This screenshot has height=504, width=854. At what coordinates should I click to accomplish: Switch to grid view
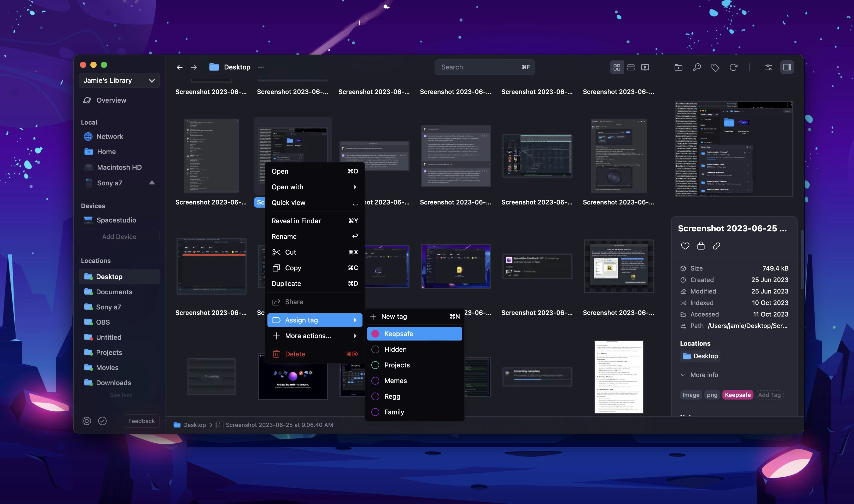point(617,67)
